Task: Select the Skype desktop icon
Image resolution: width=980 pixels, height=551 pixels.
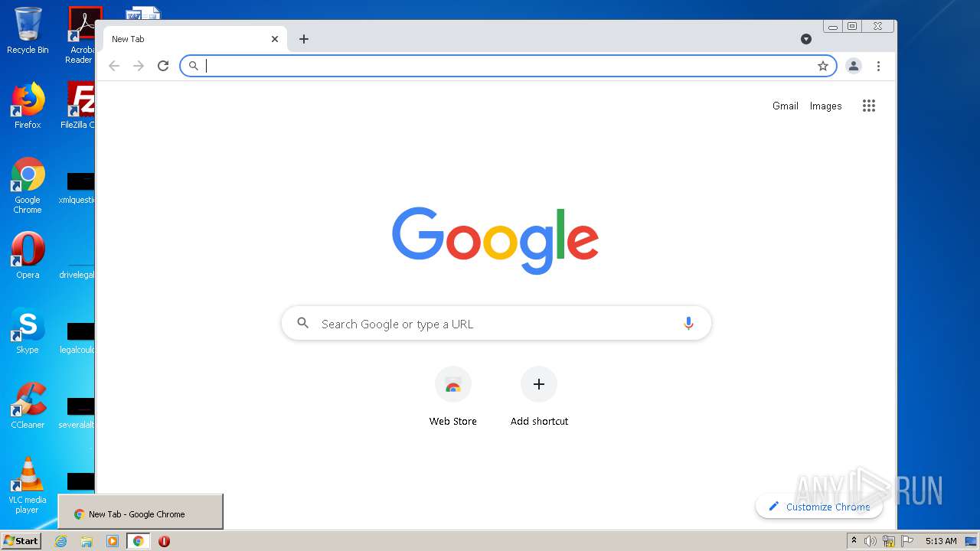Action: tap(28, 331)
